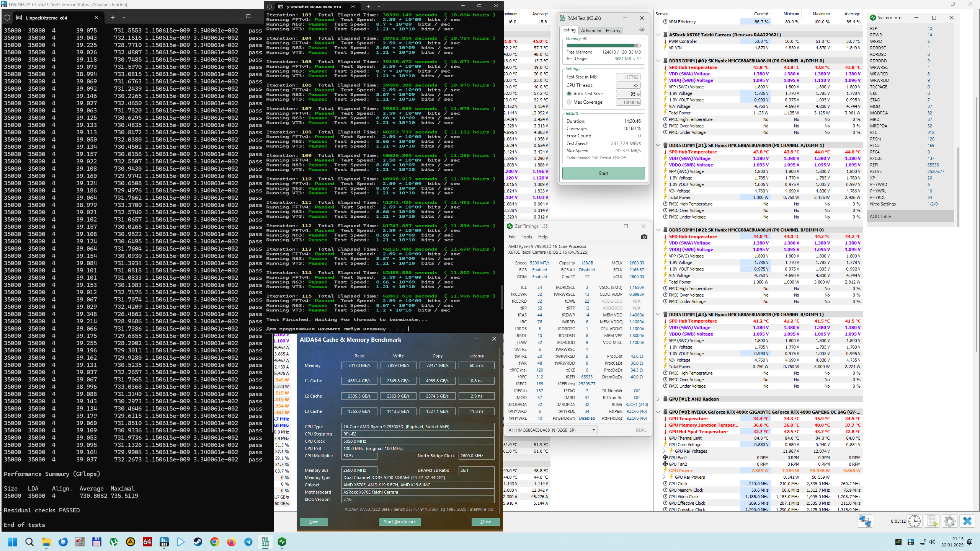The height and width of the screenshot is (551, 980).
Task: Open AIDA64 from the taskbar
Action: point(147,542)
